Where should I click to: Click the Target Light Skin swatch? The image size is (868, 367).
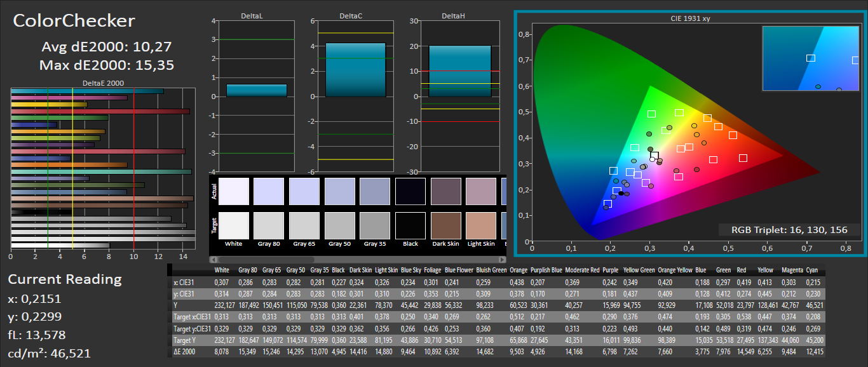click(481, 225)
